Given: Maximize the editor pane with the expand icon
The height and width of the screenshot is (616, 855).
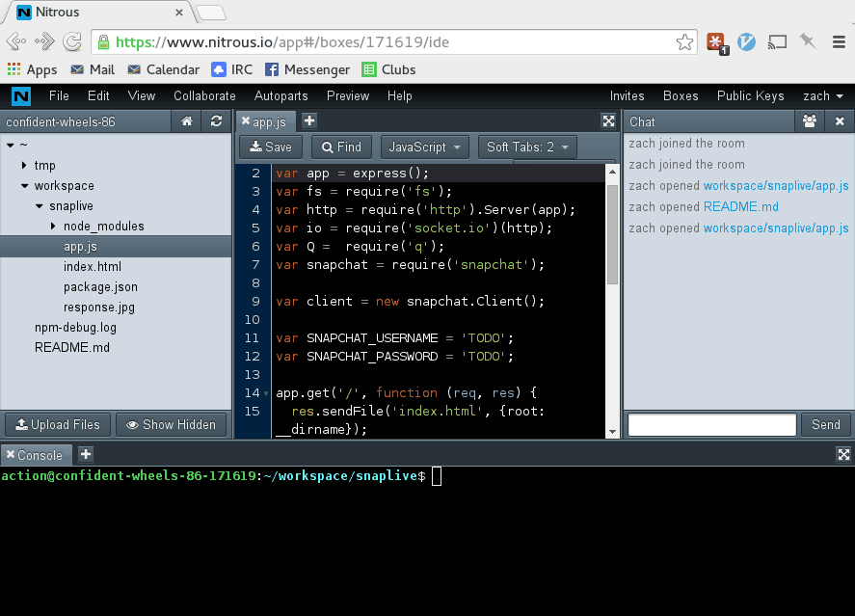Looking at the screenshot, I should click(608, 121).
